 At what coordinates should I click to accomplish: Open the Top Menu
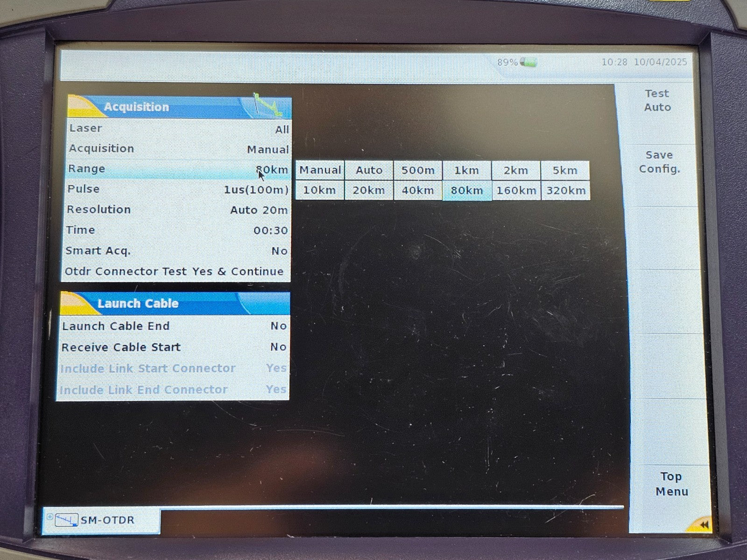(671, 484)
